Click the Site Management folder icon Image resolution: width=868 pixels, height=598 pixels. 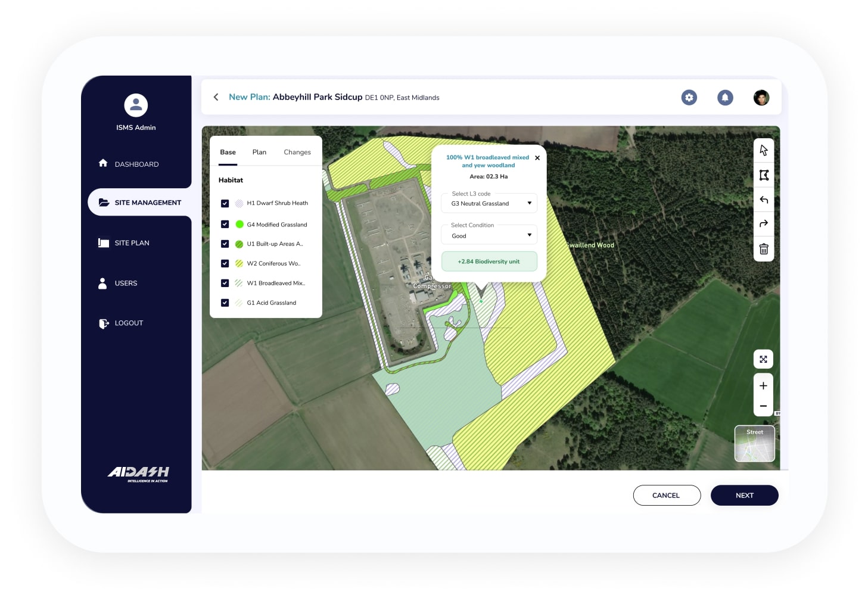[x=104, y=203]
